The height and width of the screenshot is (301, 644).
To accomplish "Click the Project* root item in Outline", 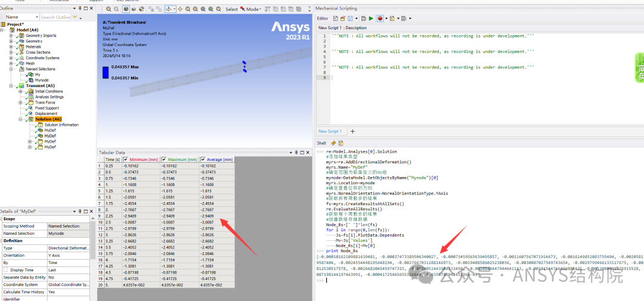I will [15, 24].
